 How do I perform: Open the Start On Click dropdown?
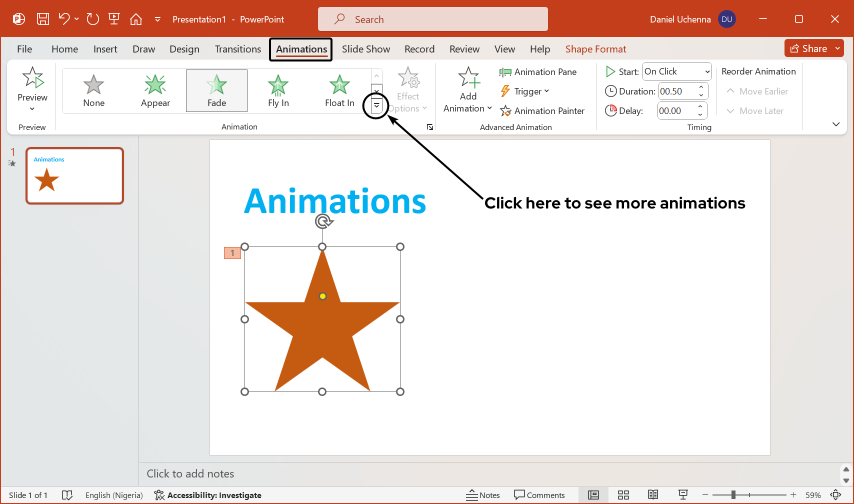click(x=676, y=71)
